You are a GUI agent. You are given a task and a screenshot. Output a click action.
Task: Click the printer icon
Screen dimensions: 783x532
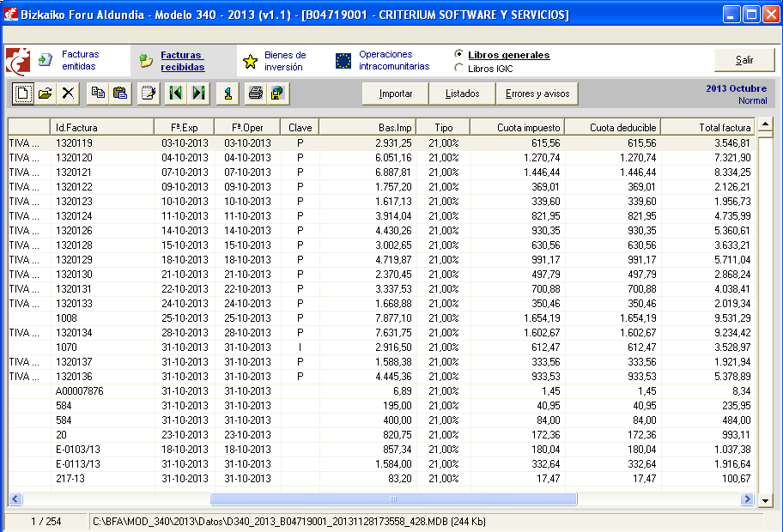(x=255, y=94)
